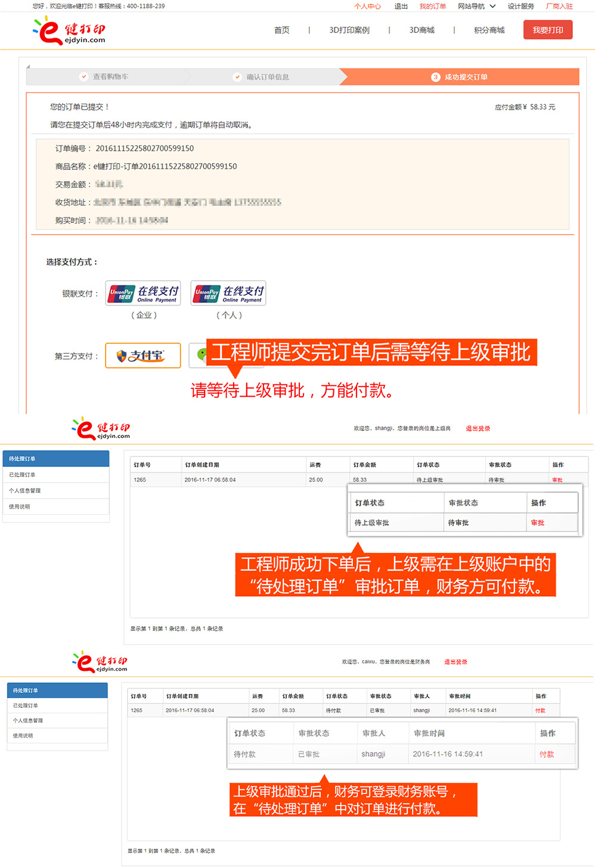This screenshot has width=595, height=868.
Task: Click red 付款 action in enlarged table
Action: click(546, 754)
